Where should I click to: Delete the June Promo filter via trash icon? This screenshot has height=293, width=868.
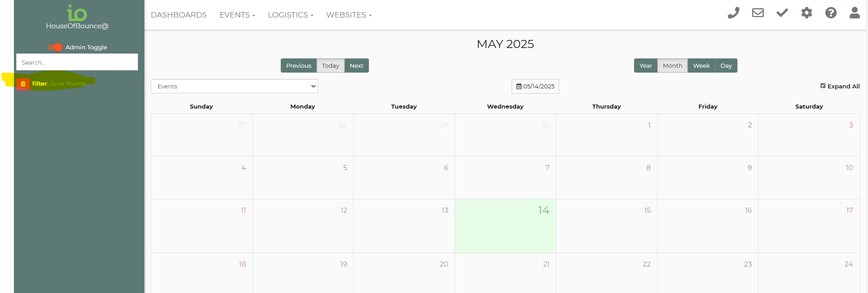click(23, 84)
